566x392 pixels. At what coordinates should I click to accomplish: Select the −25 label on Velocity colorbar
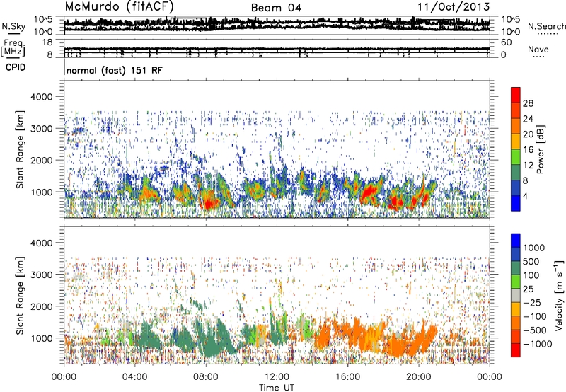(x=532, y=302)
